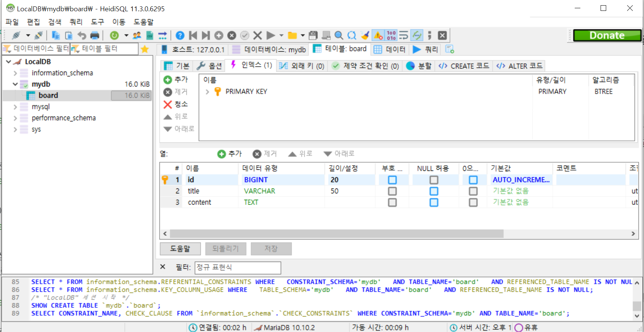Toggle unsigned checkbox for id row
Screen dimensions: 644x332
[x=392, y=180]
